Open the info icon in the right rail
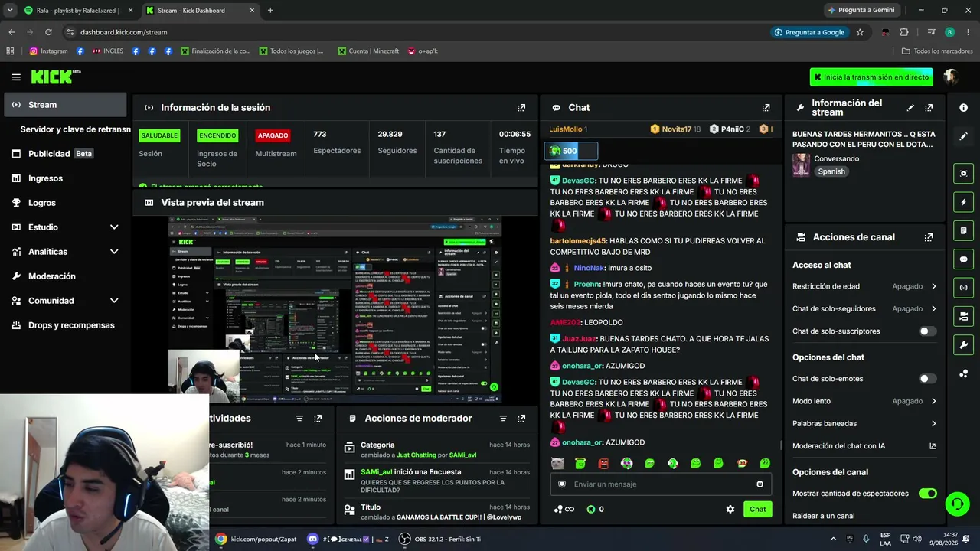The width and height of the screenshot is (980, 551). tap(963, 108)
